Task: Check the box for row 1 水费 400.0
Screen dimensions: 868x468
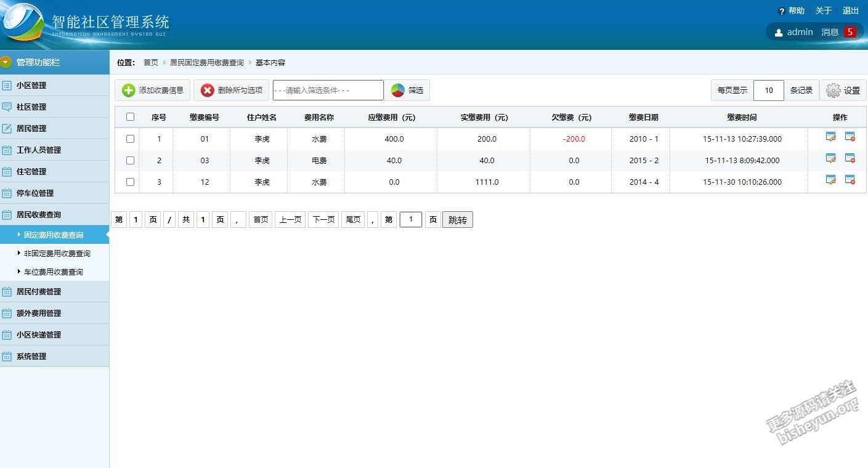Action: (x=130, y=139)
